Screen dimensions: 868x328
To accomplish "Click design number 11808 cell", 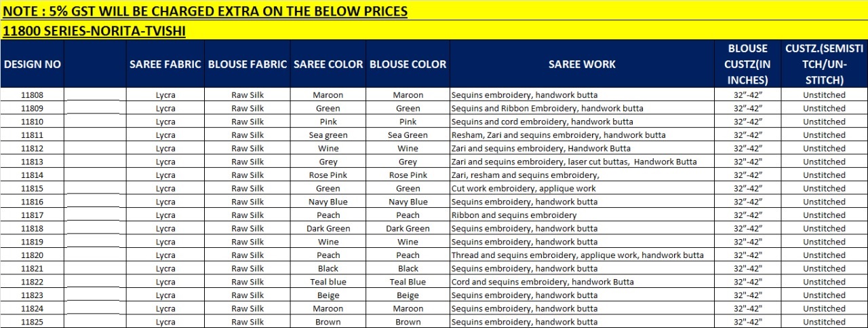I will [33, 95].
